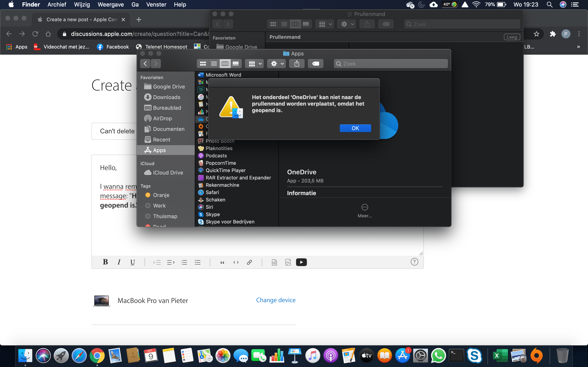
Task: Select the Downloads item in the sidebar
Action: coord(166,97)
